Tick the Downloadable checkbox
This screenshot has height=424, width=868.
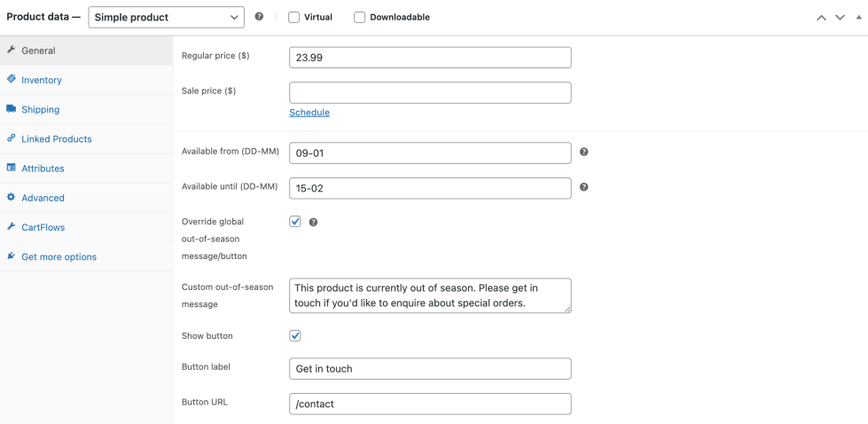click(x=360, y=17)
